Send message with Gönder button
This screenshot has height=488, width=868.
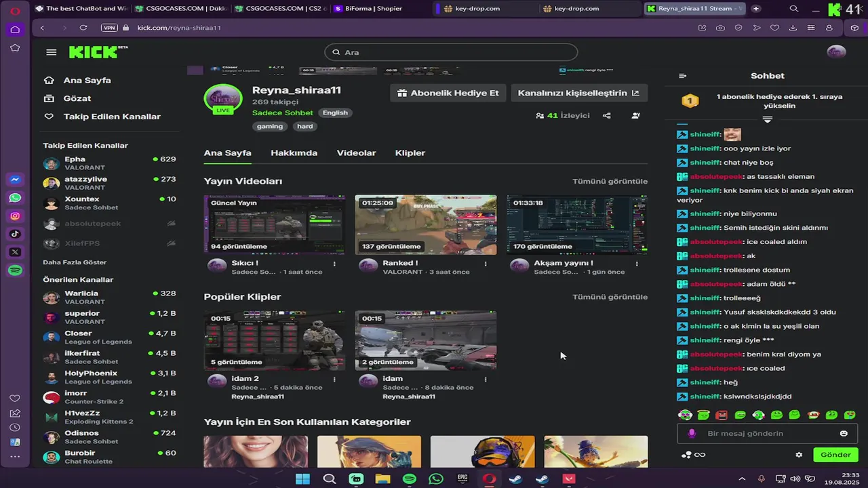click(x=835, y=455)
